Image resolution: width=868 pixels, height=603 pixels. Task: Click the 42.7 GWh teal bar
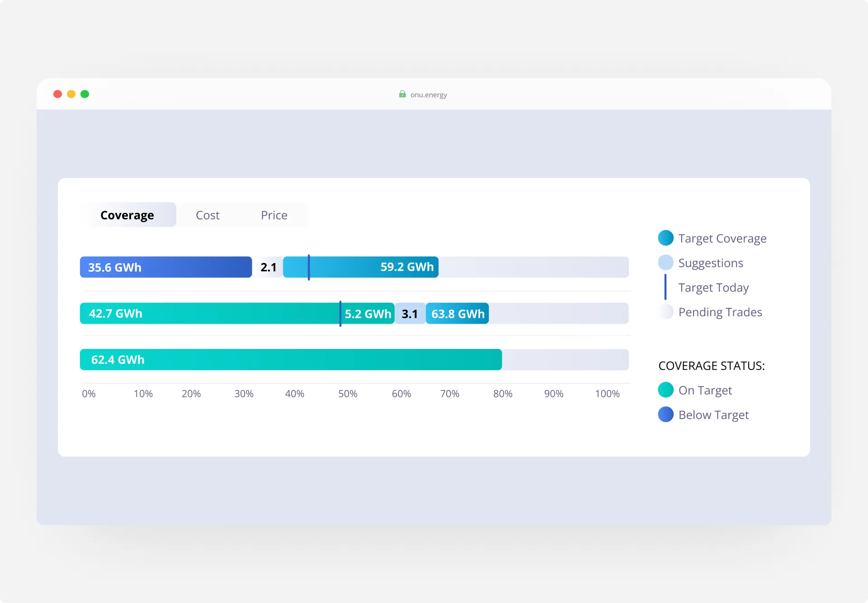(209, 313)
